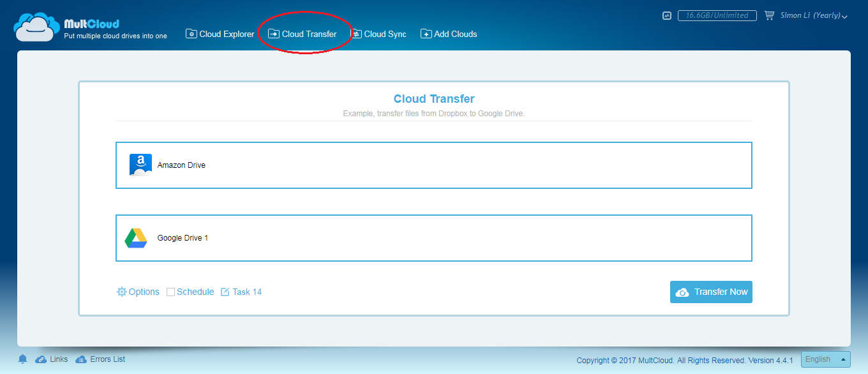Open the Cloud Transfer tab

tap(303, 34)
